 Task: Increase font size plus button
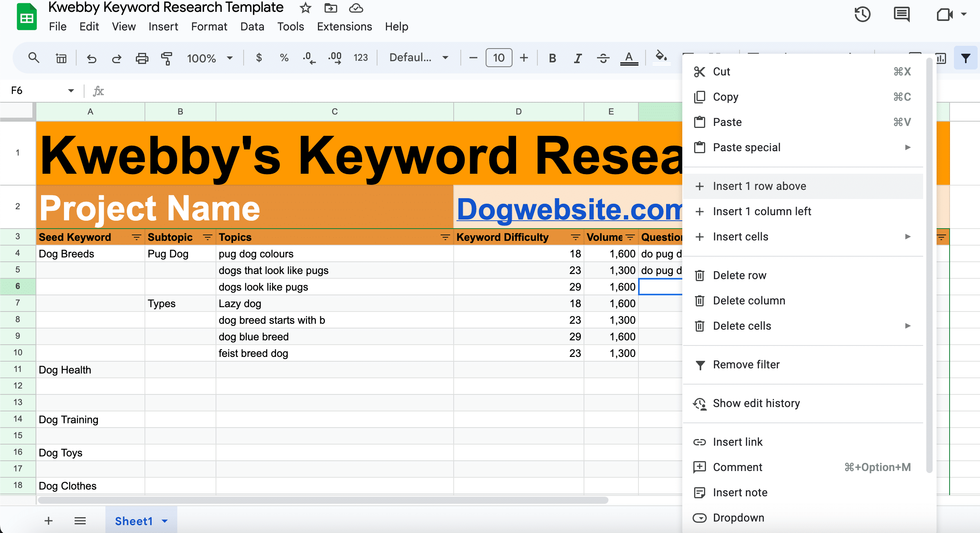tap(524, 58)
